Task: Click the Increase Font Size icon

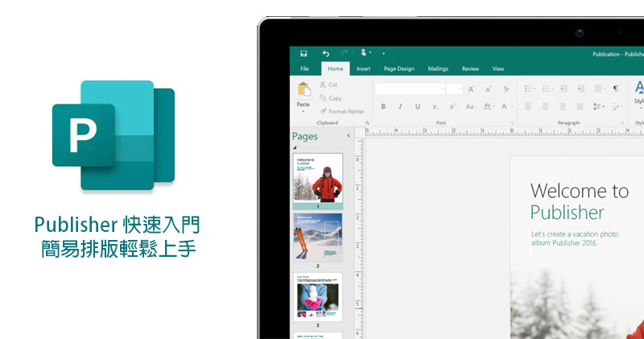Action: coord(471,89)
